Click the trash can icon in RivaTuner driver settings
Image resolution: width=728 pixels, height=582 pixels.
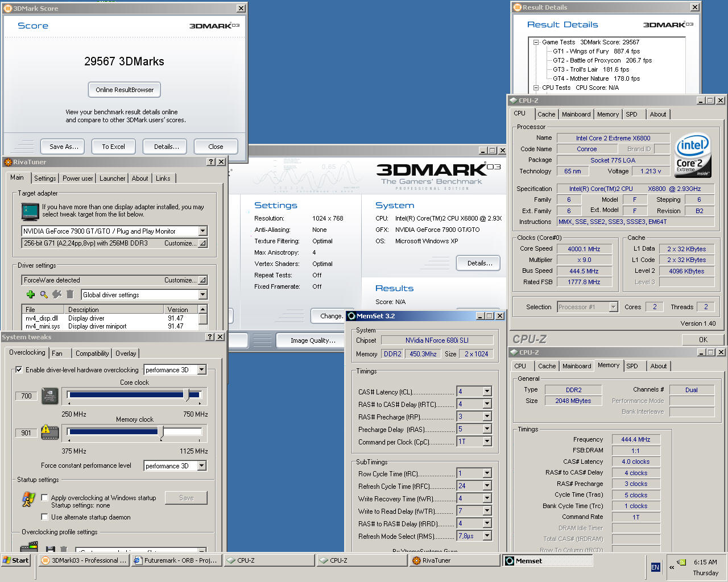coord(70,294)
